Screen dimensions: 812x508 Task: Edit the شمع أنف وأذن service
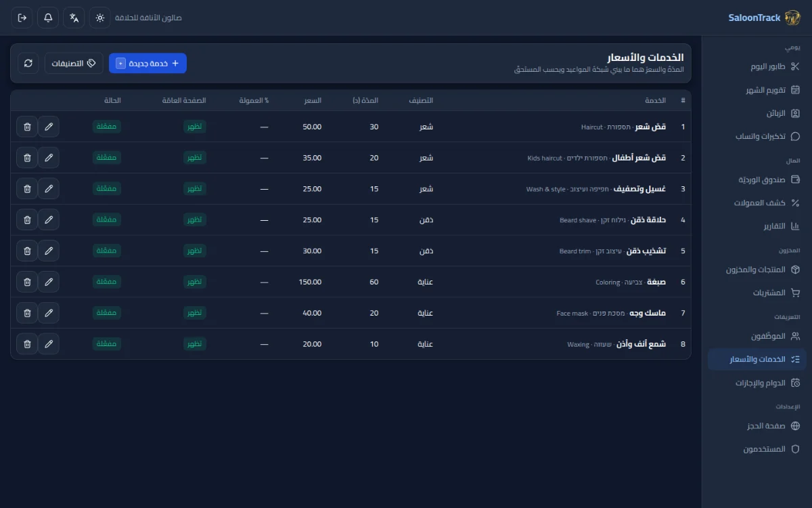(49, 344)
